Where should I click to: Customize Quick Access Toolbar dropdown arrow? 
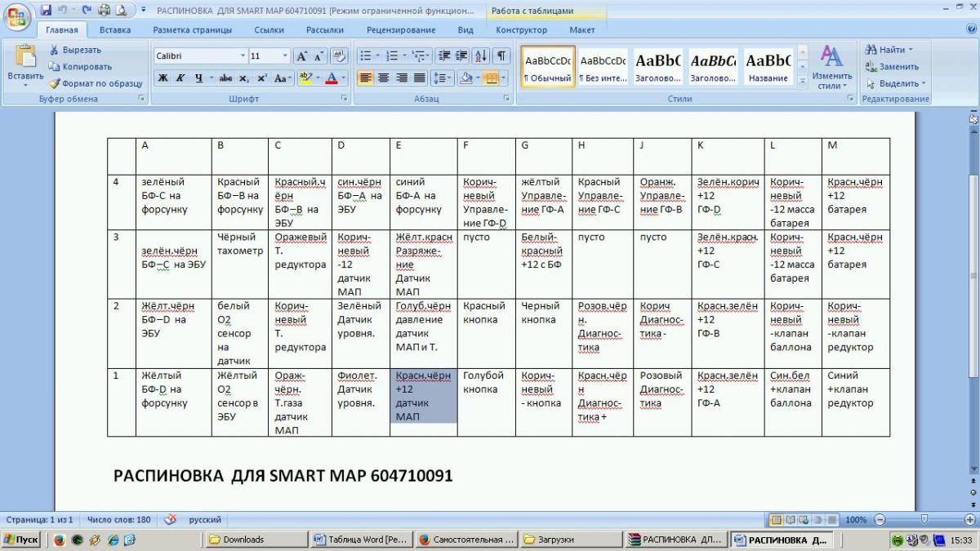pyautogui.click(x=144, y=11)
